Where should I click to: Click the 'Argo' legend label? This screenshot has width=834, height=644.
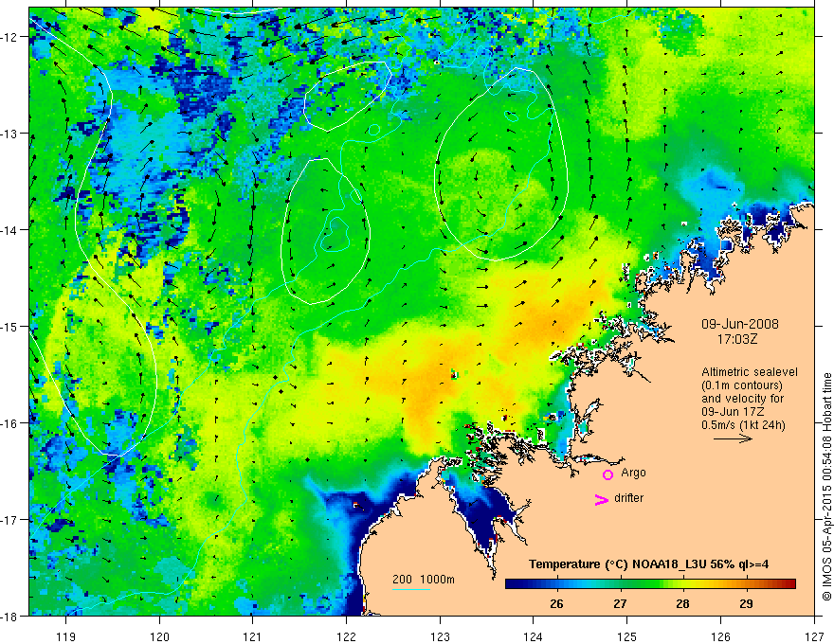(633, 473)
